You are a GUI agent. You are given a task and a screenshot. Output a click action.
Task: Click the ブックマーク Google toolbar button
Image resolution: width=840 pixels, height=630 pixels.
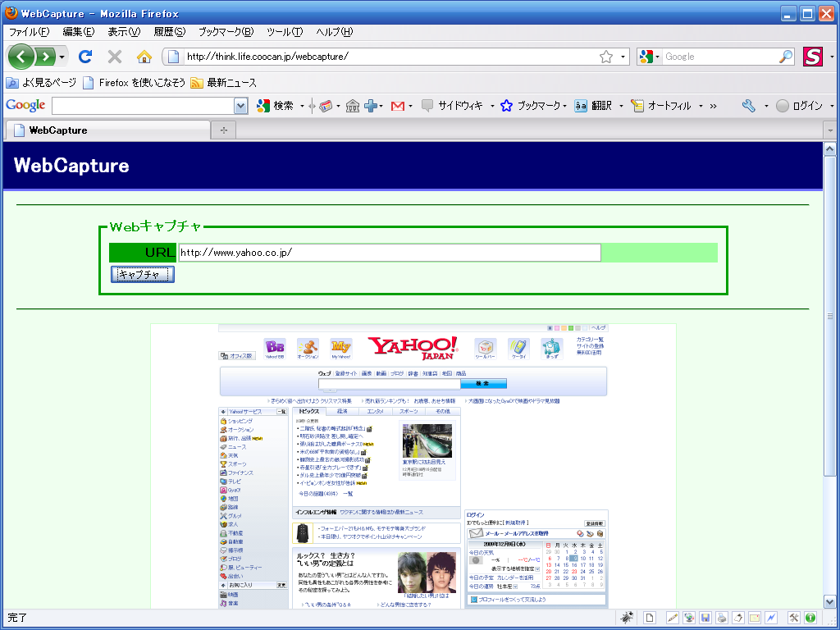click(x=531, y=106)
